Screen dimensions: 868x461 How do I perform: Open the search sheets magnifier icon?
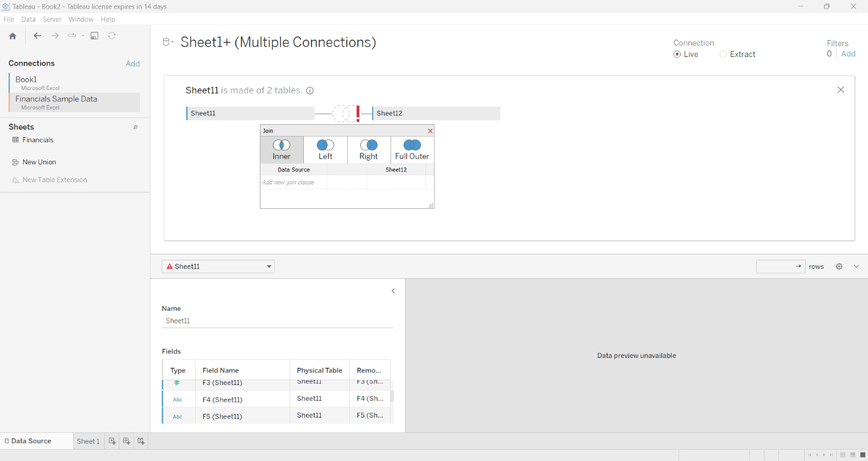pos(135,127)
